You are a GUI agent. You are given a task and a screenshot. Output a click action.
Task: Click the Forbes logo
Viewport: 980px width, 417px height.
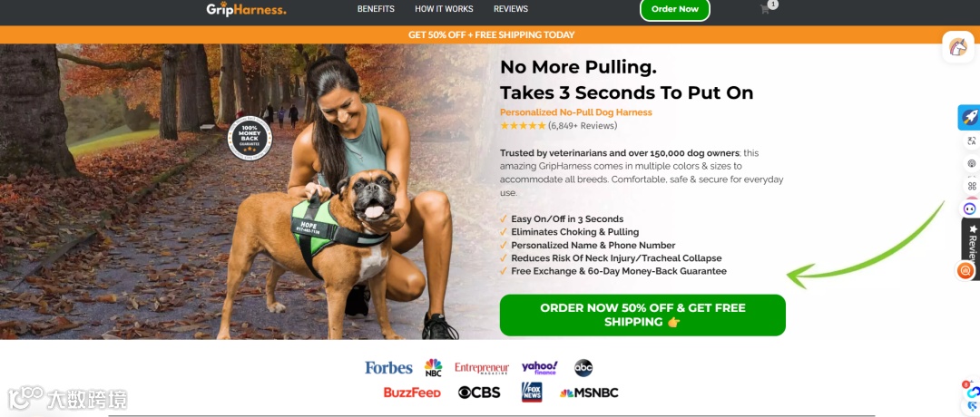(x=388, y=368)
